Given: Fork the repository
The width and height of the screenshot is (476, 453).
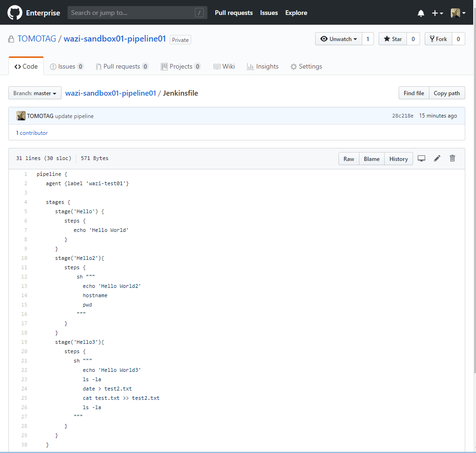Looking at the screenshot, I should (438, 39).
